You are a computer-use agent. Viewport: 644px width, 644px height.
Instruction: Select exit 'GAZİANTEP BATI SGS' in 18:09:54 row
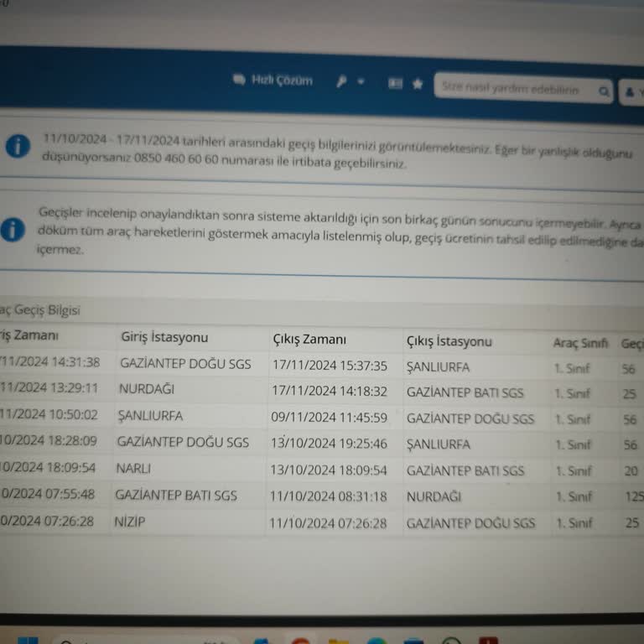click(465, 470)
